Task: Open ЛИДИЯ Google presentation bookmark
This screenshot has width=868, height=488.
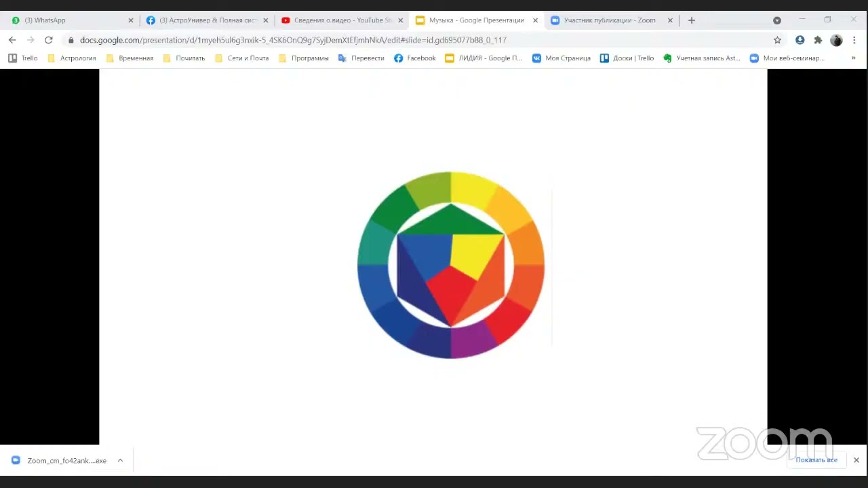Action: 484,58
